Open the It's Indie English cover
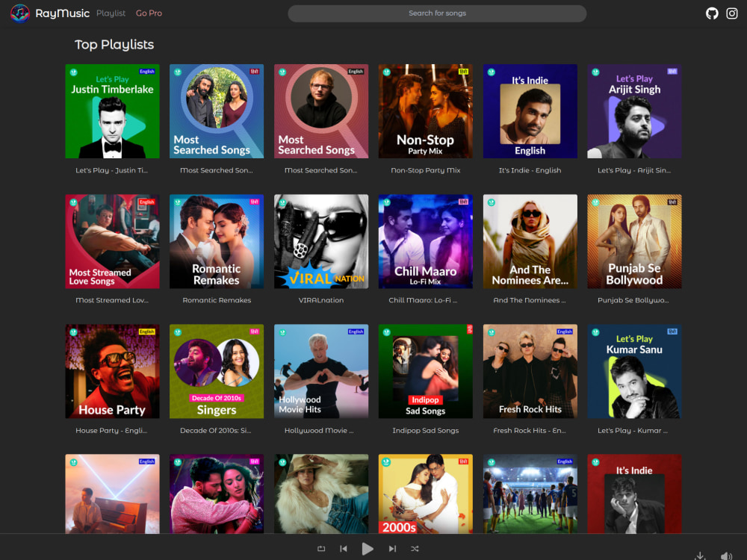 click(x=530, y=111)
